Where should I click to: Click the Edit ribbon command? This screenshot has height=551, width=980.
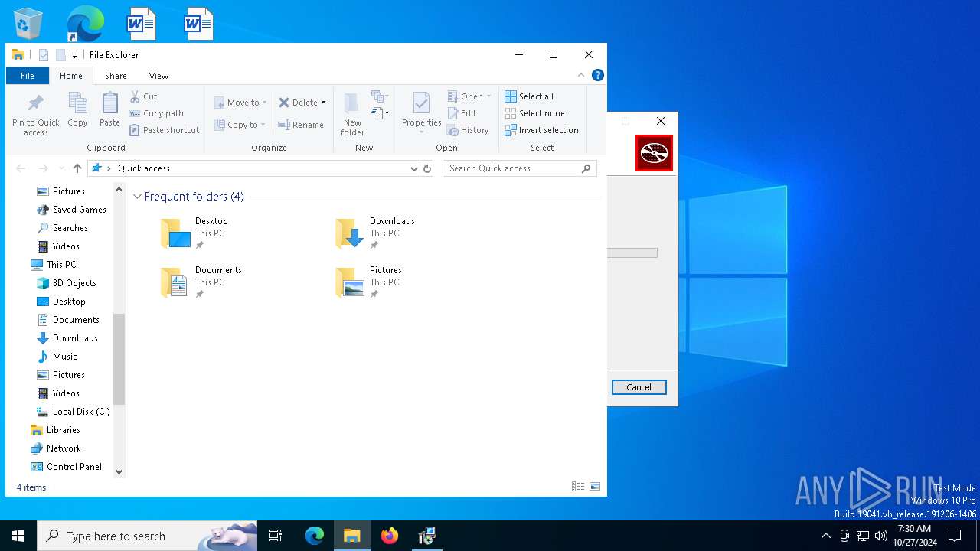click(462, 113)
